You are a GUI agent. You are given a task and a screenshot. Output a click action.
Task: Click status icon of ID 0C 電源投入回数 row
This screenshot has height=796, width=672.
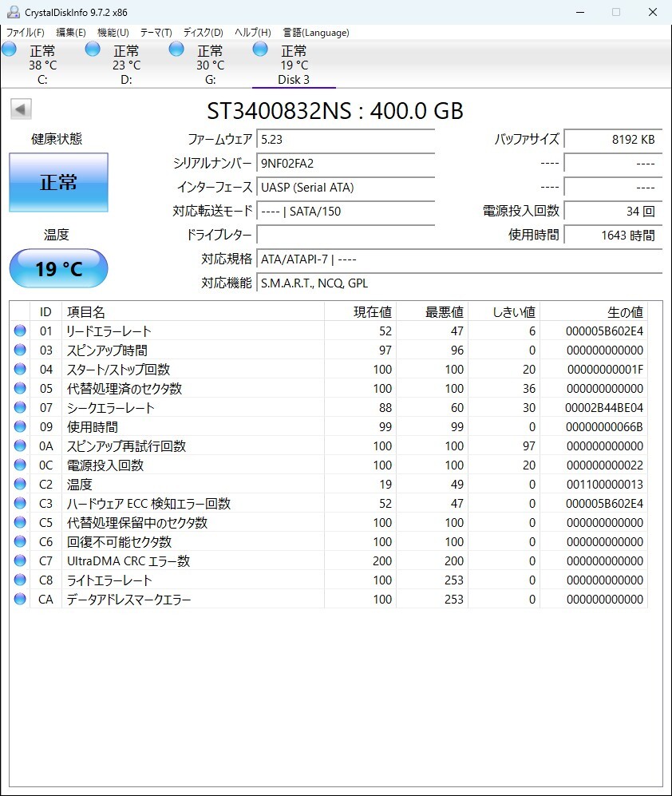(x=20, y=465)
